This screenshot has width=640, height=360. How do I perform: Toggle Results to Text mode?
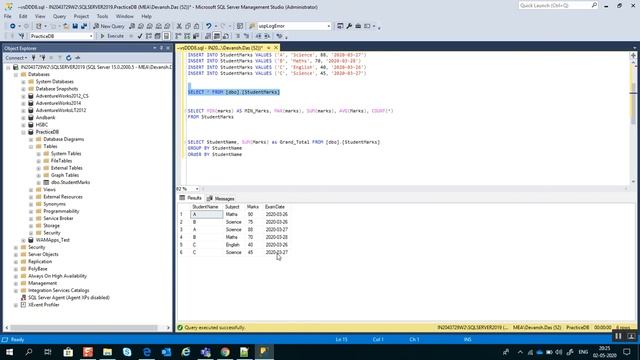[208, 36]
